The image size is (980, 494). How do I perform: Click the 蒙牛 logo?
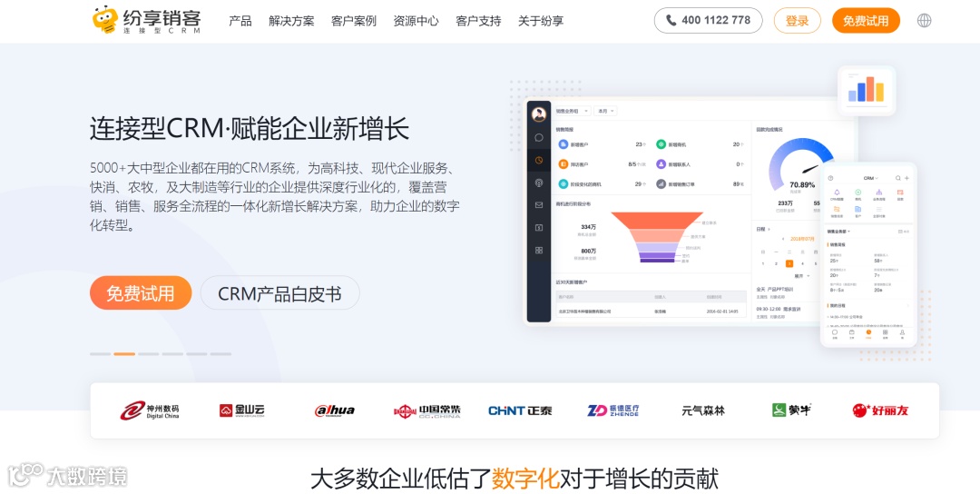pyautogui.click(x=791, y=410)
